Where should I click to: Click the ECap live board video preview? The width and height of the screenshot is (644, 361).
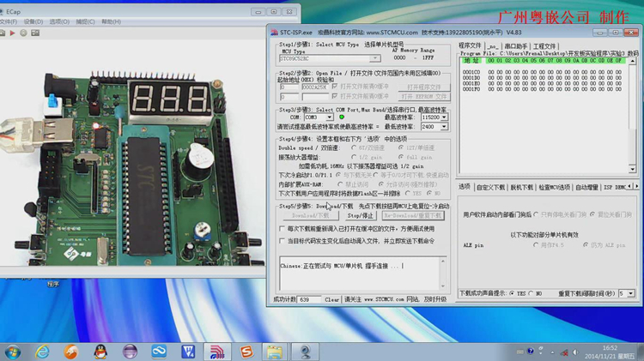pyautogui.click(x=132, y=153)
